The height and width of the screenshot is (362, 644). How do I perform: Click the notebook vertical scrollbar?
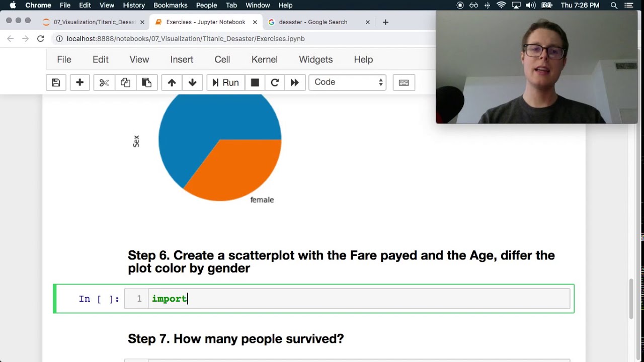click(632, 298)
